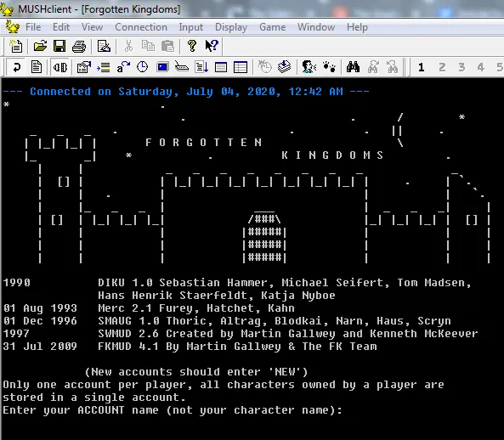Open the Help menu
This screenshot has height=440, width=504.
tap(357, 27)
